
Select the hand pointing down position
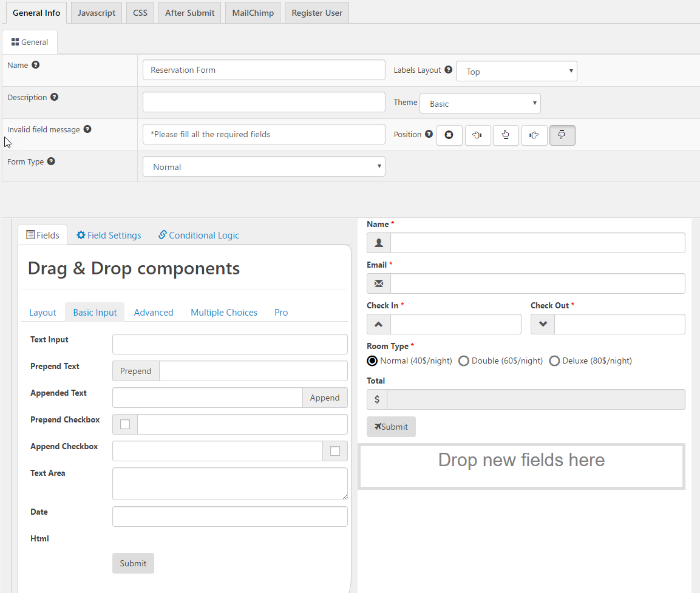click(562, 135)
